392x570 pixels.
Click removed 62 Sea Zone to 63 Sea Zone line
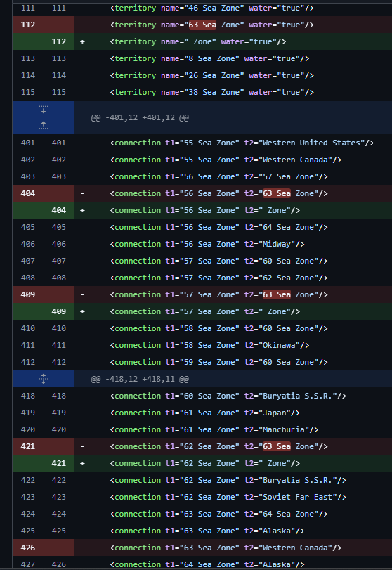(218, 446)
